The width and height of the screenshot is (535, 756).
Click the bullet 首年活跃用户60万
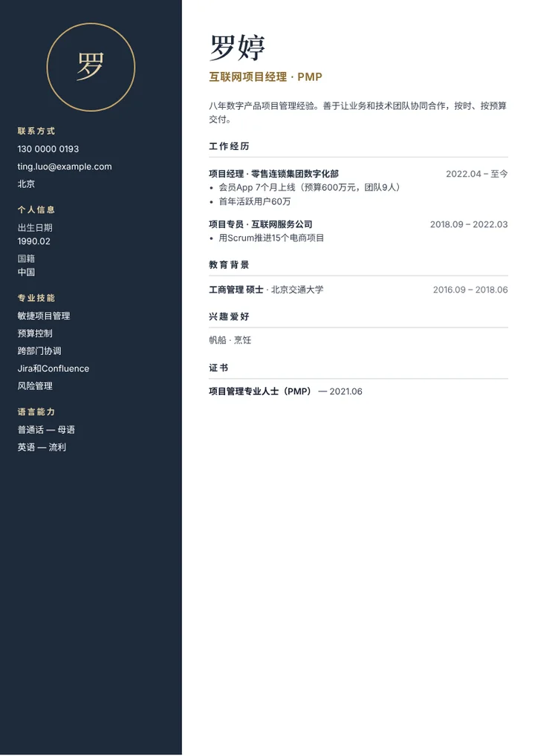[x=255, y=201]
